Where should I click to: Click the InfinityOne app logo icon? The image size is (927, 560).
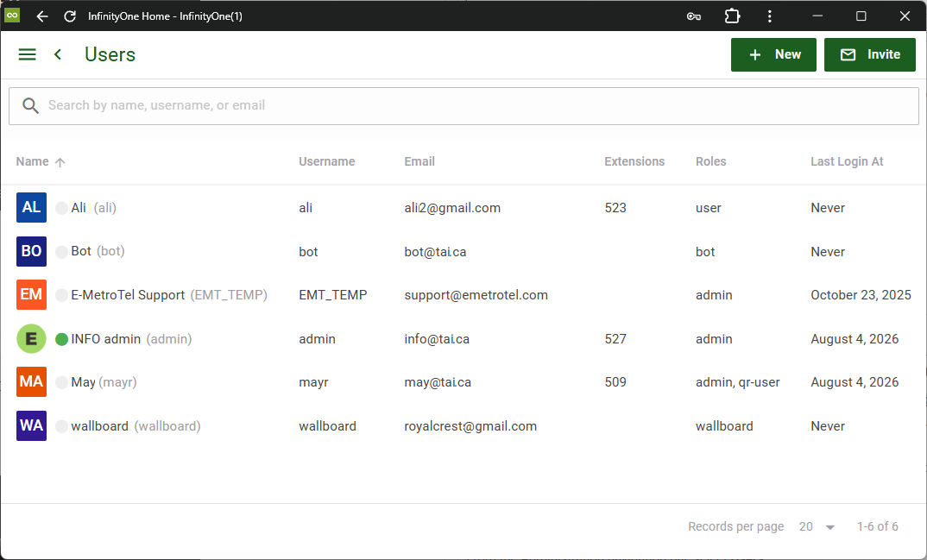(12, 16)
